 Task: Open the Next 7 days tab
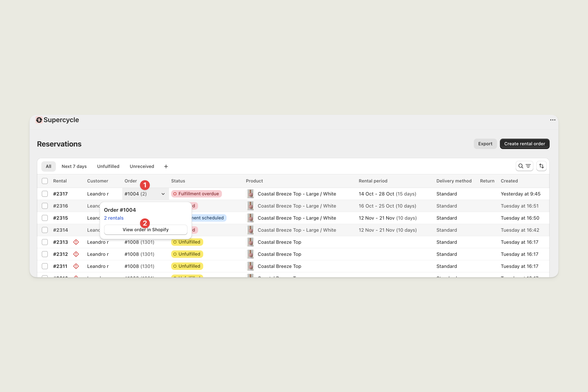[74, 166]
